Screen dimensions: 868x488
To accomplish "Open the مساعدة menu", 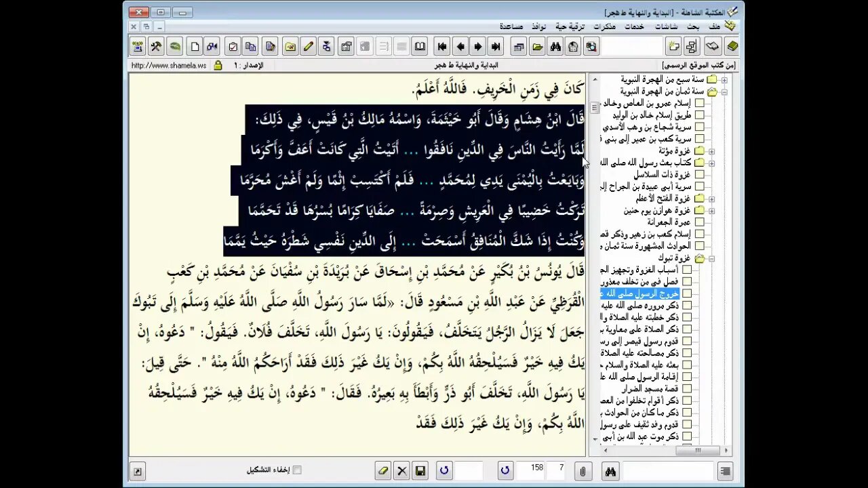I will coord(511,26).
